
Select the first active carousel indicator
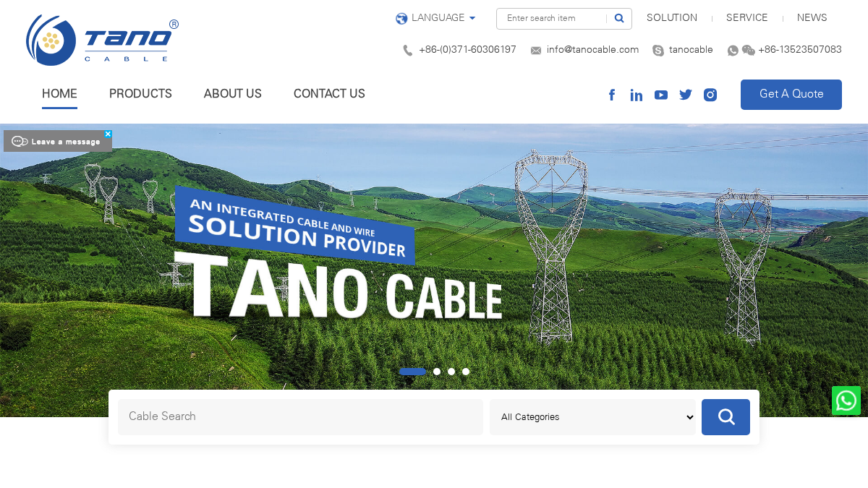pyautogui.click(x=412, y=372)
